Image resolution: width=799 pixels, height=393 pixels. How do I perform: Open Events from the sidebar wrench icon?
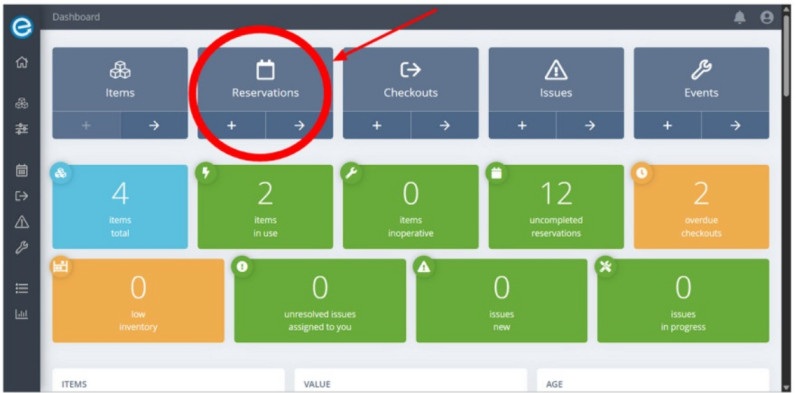click(21, 248)
